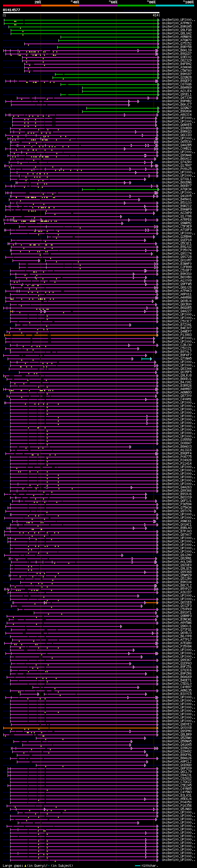Click the cyan ~100% identity legend segment
Image resolution: width=197 pixels, height=868 pixels.
[x=175, y=6]
